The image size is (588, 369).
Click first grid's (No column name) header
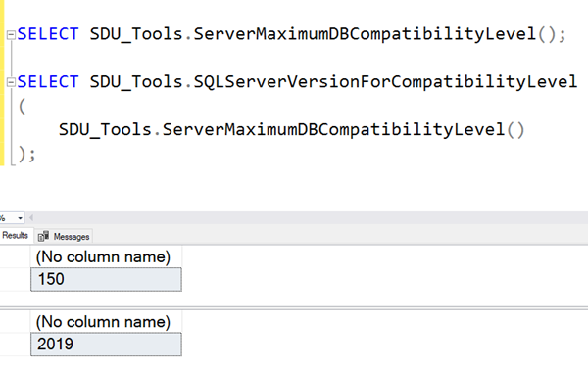pyautogui.click(x=106, y=257)
